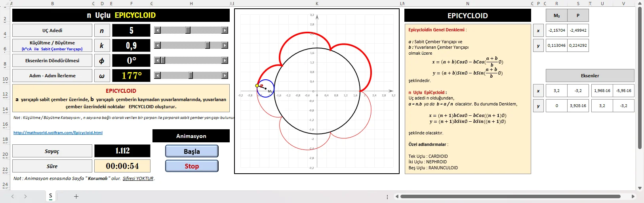The height and width of the screenshot is (203, 644).
Task: Click the M₂ header cell
Action: coord(556,15)
